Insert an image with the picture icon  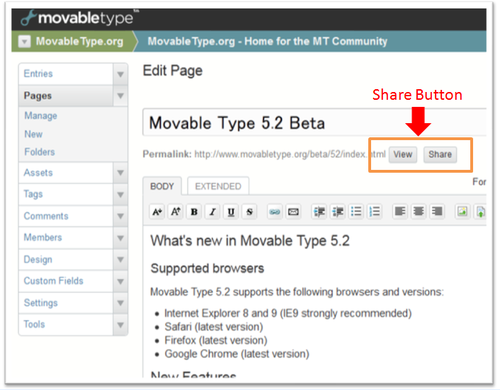tap(462, 212)
